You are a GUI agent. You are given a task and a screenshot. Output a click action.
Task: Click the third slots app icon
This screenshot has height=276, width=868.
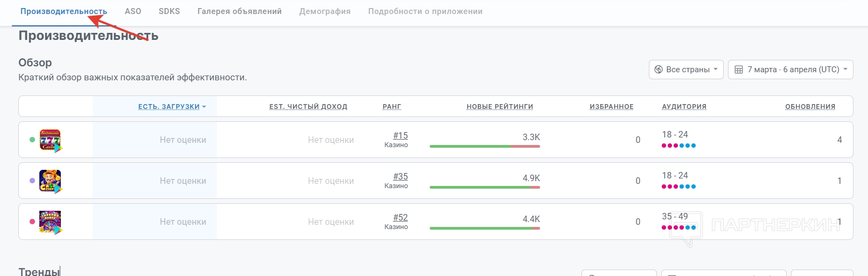tap(50, 222)
